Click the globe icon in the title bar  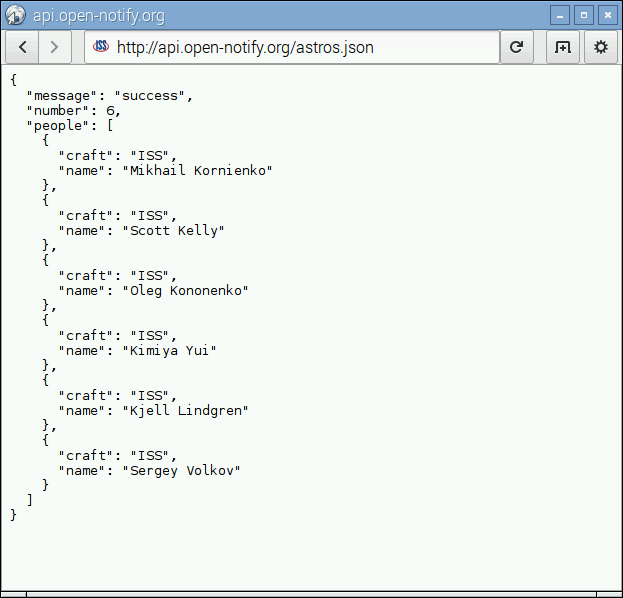pos(15,15)
